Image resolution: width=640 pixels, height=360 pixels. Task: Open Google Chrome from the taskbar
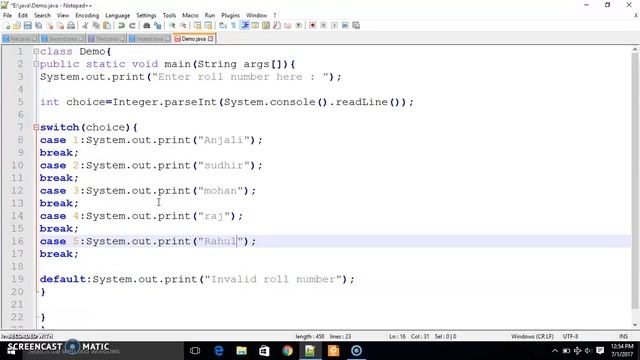(x=287, y=351)
